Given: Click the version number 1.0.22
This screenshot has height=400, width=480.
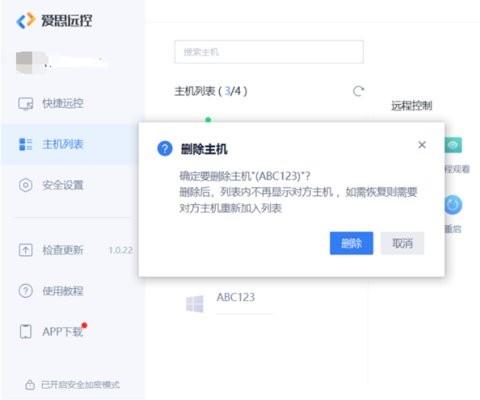Looking at the screenshot, I should (x=121, y=250).
